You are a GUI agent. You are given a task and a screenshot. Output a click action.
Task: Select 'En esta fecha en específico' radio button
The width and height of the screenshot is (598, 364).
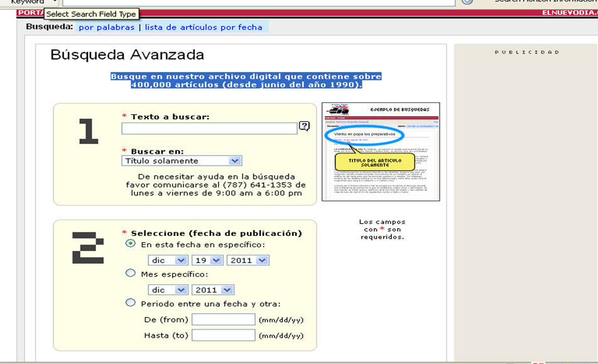(x=131, y=244)
